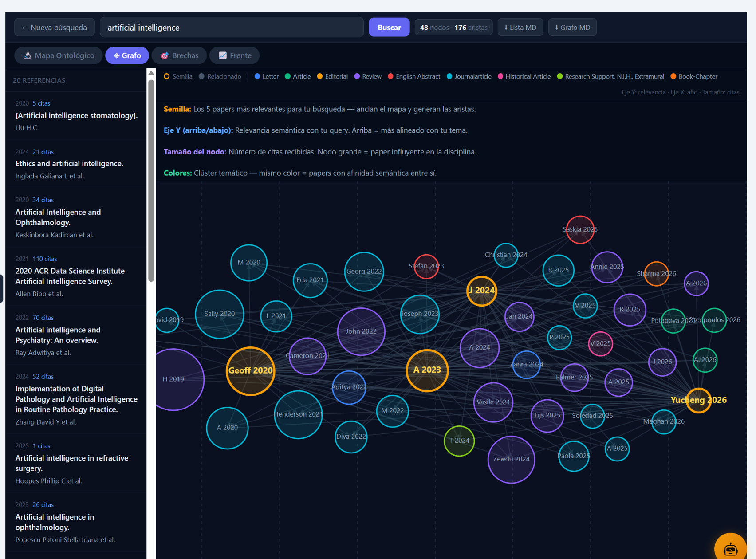Click the scrollbar up arrow

coord(151,73)
